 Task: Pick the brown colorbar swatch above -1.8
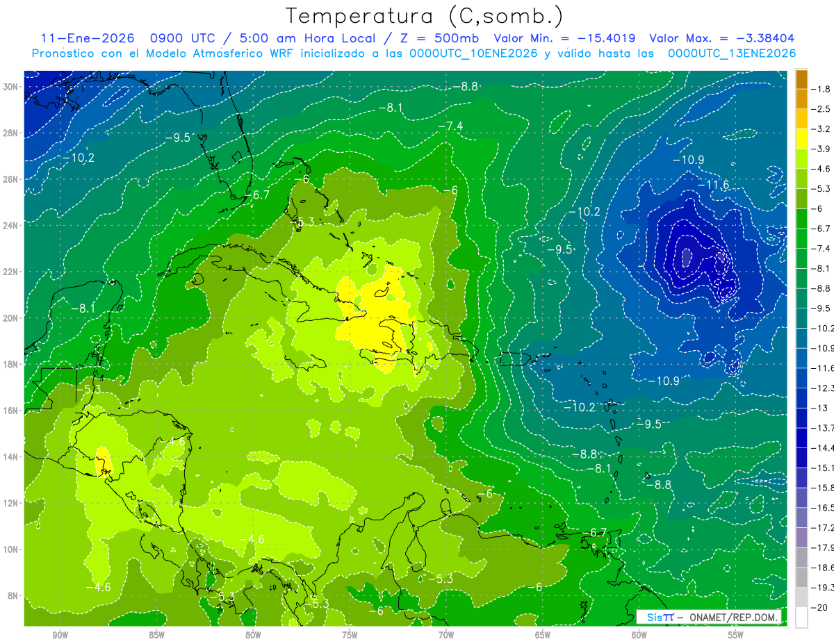pyautogui.click(x=801, y=79)
